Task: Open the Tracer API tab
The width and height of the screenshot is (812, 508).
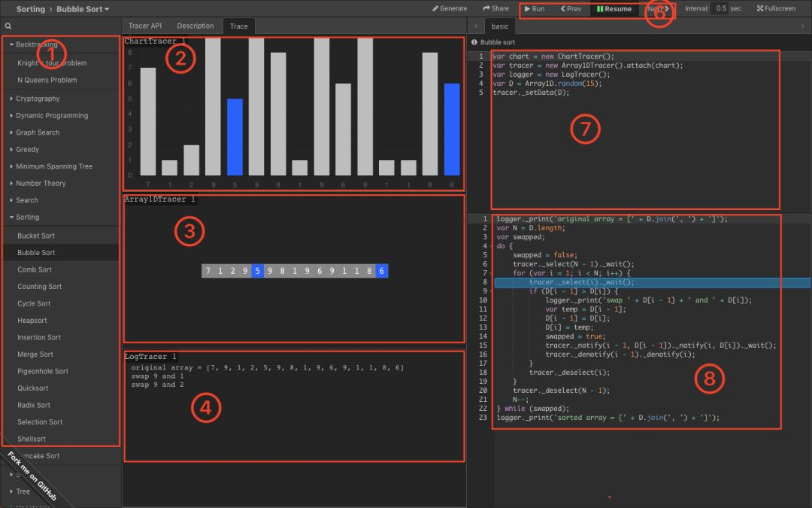Action: 144,25
